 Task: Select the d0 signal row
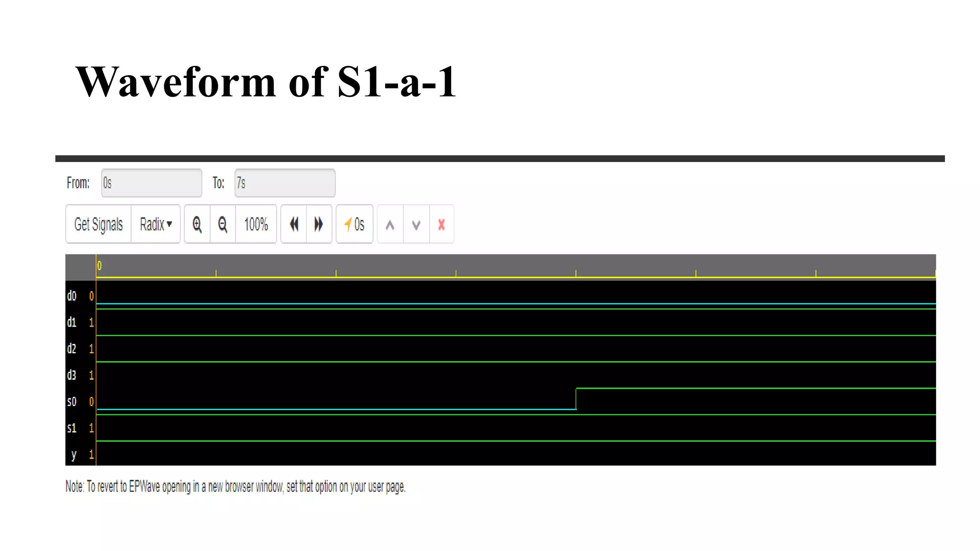coord(501,296)
